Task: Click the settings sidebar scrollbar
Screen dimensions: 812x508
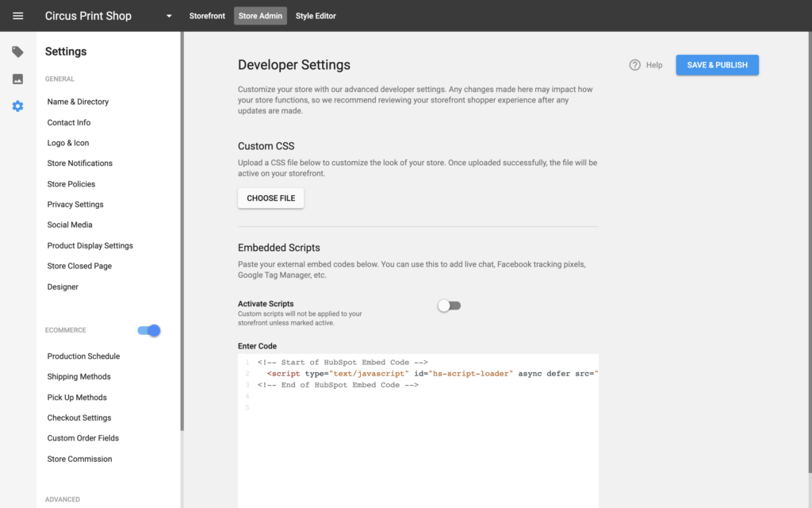Action: click(x=182, y=231)
